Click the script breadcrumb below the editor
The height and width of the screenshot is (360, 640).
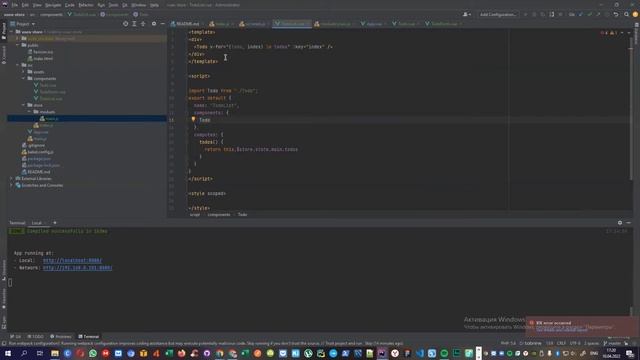(x=195, y=215)
